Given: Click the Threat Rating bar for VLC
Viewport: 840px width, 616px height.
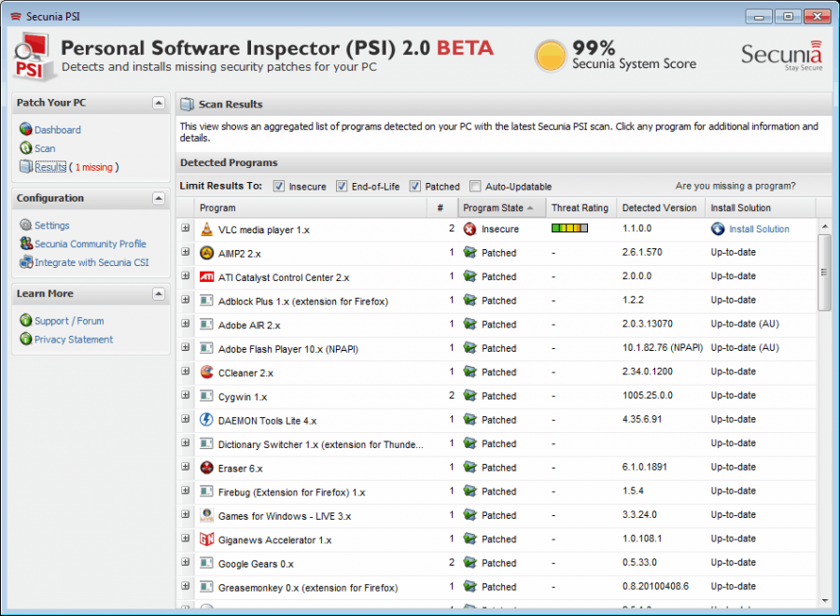Looking at the screenshot, I should click(x=568, y=229).
